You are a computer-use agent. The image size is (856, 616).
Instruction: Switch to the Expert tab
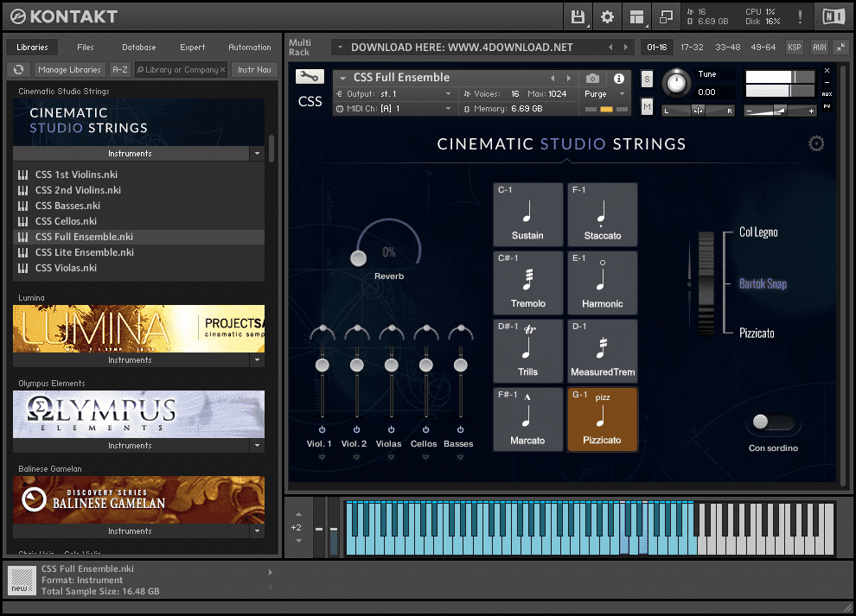pyautogui.click(x=193, y=48)
